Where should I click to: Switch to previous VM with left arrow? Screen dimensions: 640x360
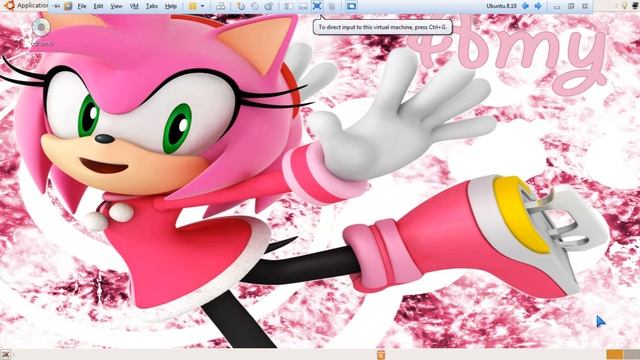526,6
